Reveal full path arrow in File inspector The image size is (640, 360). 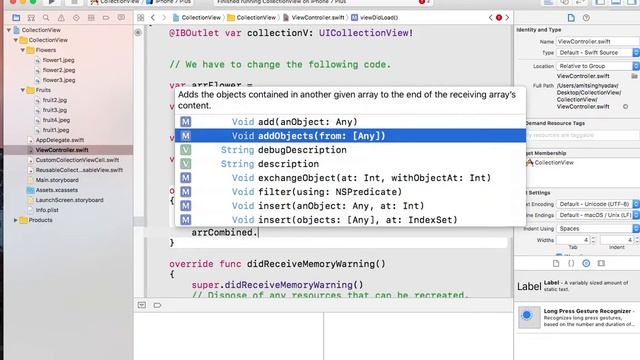click(x=625, y=107)
